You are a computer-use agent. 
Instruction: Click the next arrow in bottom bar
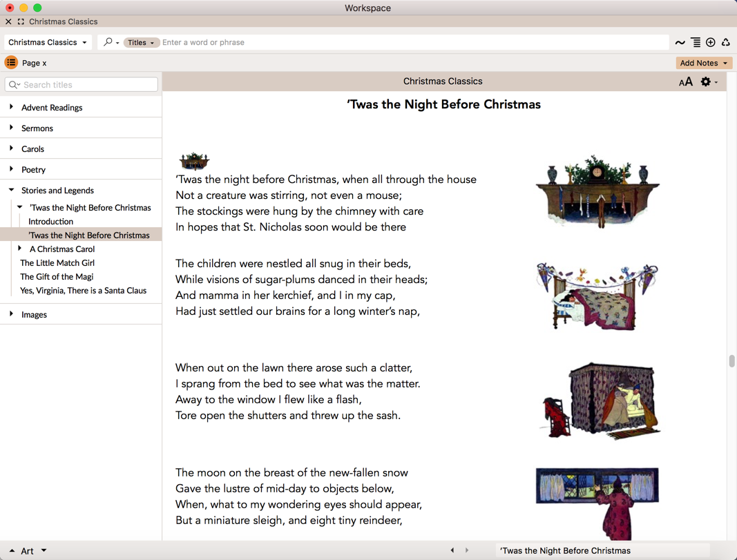tap(467, 550)
